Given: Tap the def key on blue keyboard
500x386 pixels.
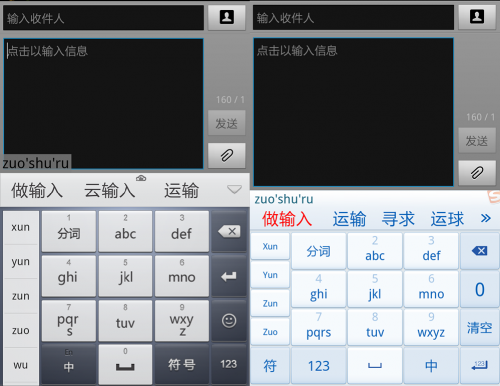Looking at the screenshot, I should pyautogui.click(x=431, y=251).
